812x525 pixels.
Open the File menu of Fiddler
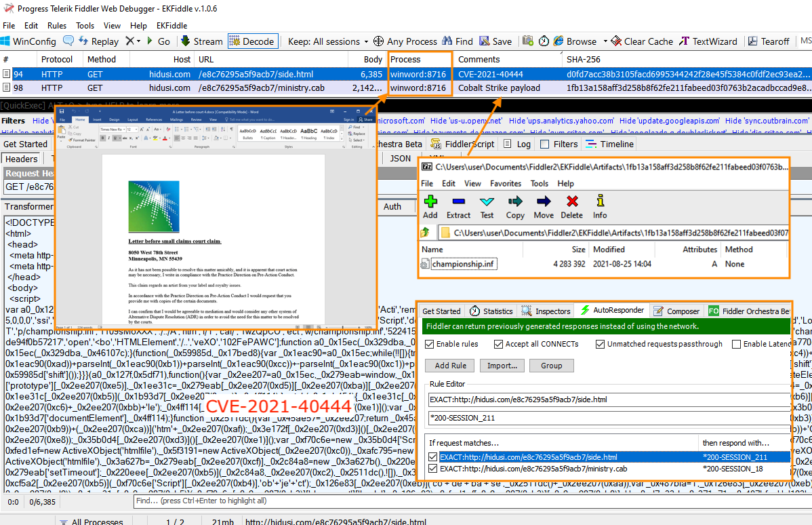9,25
